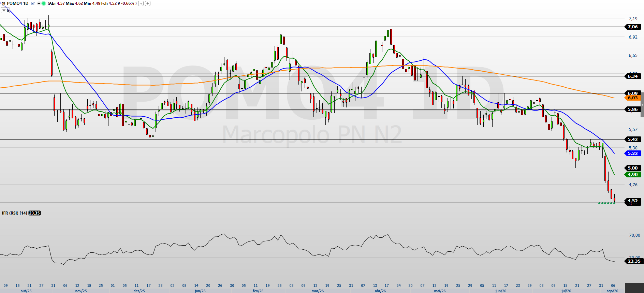Click the fev/26 month on time axis

[258, 291]
